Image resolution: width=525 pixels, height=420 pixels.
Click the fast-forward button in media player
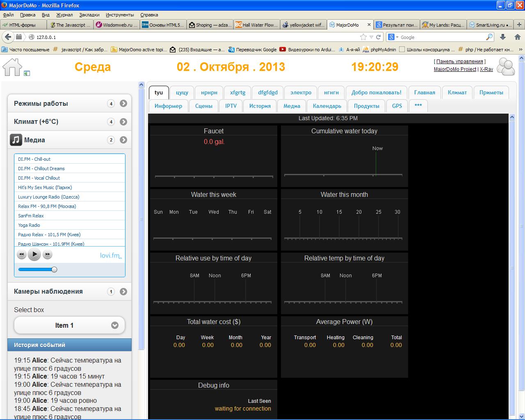click(48, 255)
